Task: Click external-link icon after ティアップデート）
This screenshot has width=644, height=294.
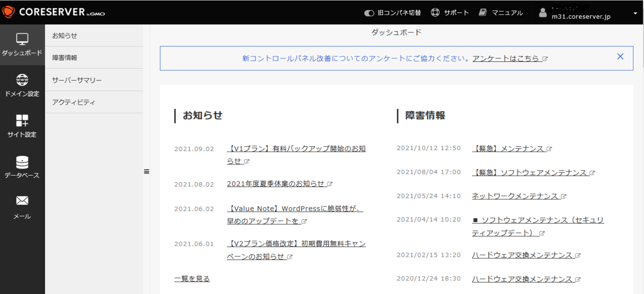Action: pyautogui.click(x=542, y=233)
